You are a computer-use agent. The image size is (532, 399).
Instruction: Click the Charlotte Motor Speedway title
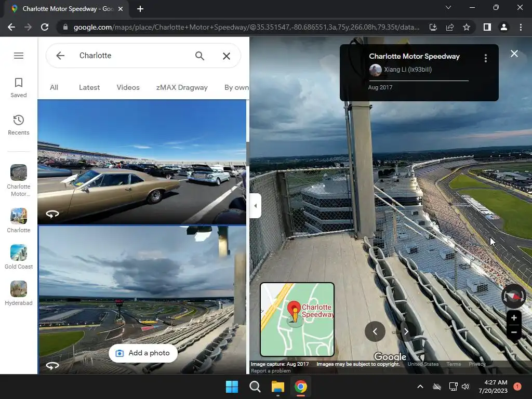point(414,56)
